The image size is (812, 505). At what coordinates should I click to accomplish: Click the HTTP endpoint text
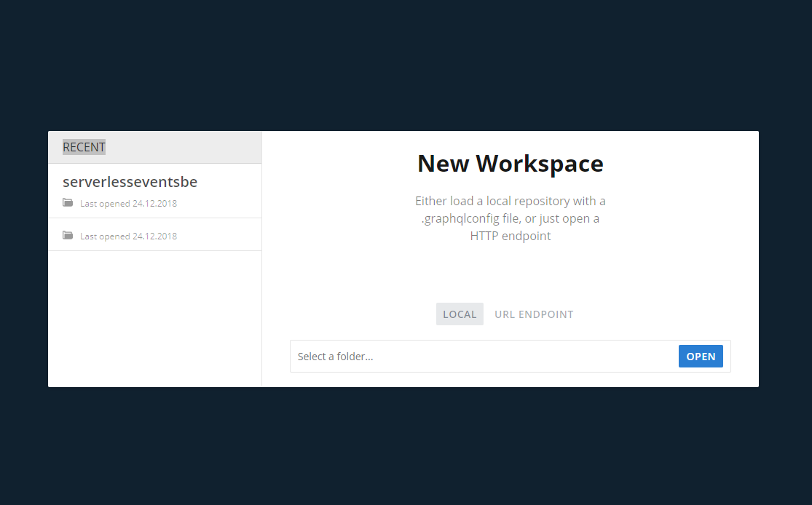pyautogui.click(x=510, y=235)
